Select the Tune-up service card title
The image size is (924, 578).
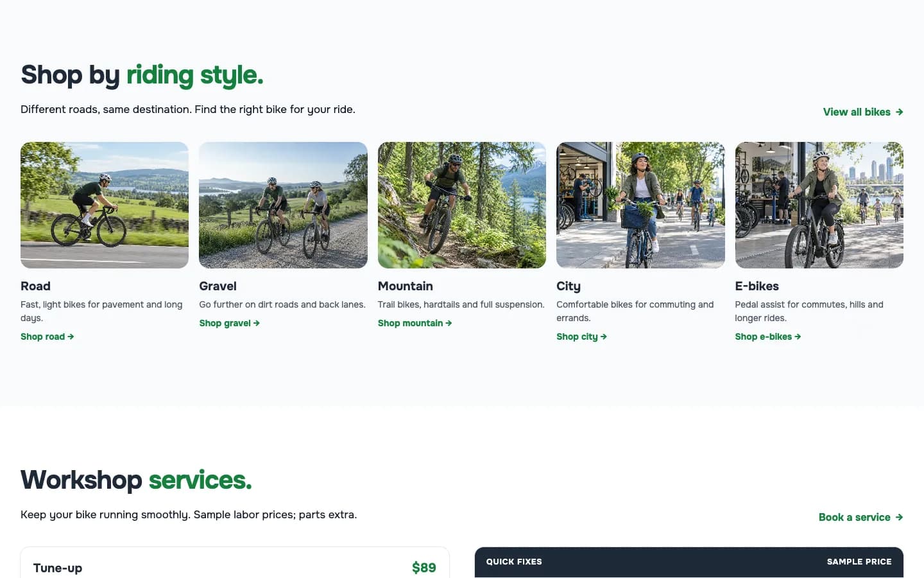[58, 568]
